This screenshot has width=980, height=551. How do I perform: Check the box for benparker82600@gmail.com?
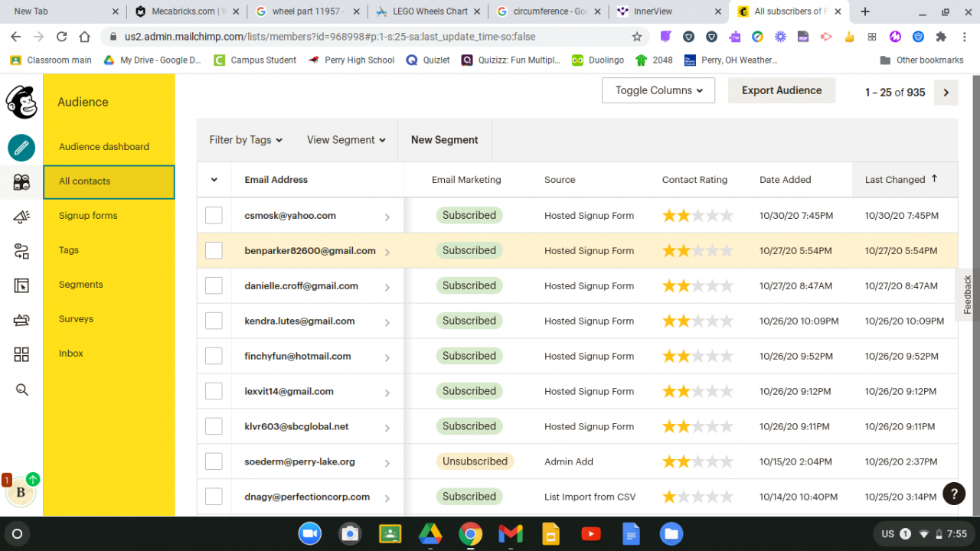tap(214, 251)
